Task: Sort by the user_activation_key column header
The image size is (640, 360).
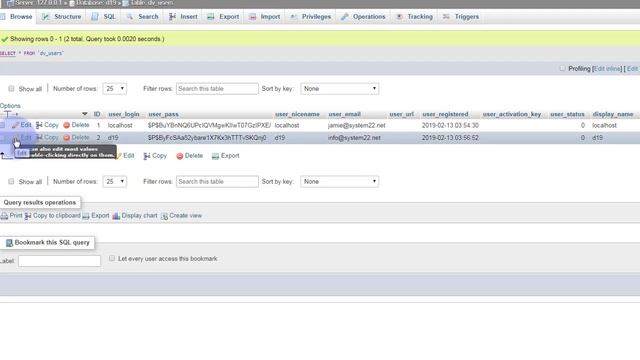Action: 511,114
